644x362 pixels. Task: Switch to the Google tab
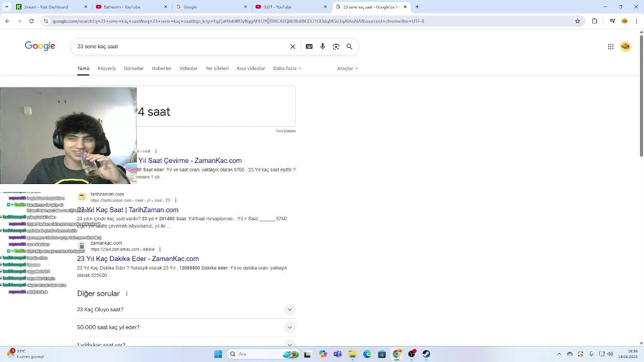tap(211, 7)
